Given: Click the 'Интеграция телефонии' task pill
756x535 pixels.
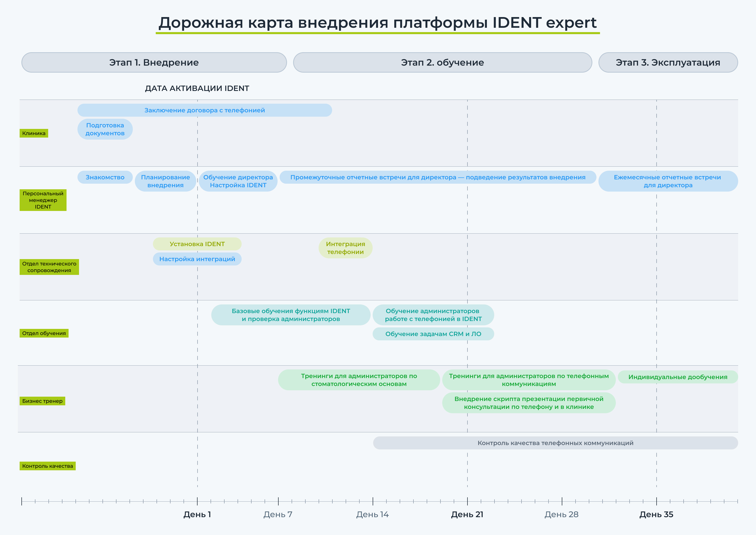Looking at the screenshot, I should tap(345, 248).
